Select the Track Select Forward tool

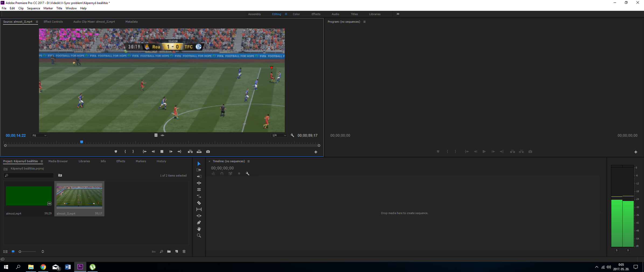tap(199, 170)
